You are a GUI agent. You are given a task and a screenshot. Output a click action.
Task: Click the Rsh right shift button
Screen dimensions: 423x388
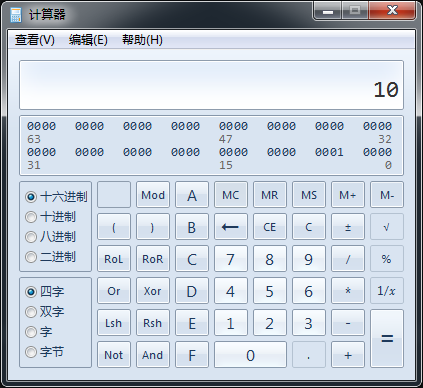click(x=153, y=323)
